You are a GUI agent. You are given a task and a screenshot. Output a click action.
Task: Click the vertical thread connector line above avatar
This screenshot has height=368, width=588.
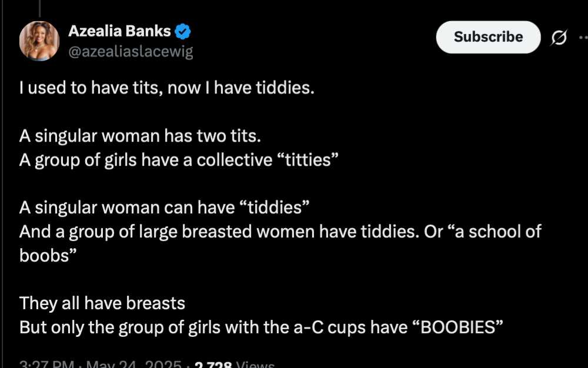pyautogui.click(x=39, y=8)
